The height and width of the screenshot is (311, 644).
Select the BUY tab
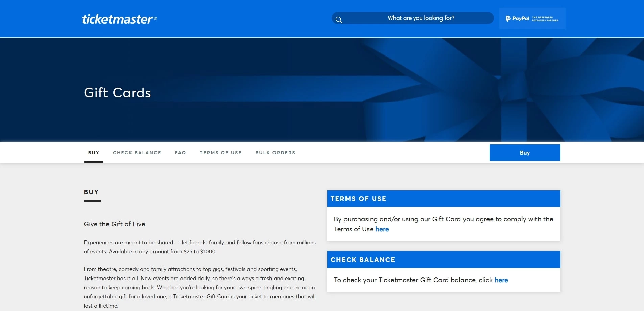point(94,153)
